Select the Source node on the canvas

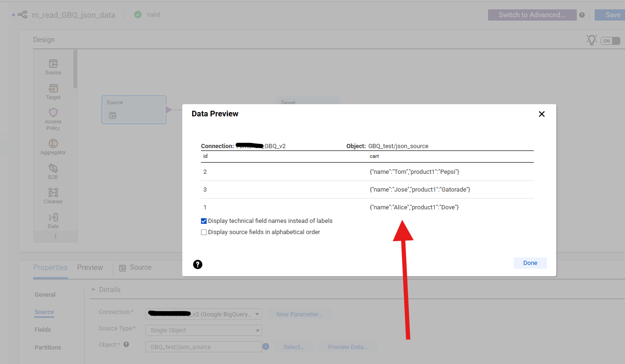(134, 110)
